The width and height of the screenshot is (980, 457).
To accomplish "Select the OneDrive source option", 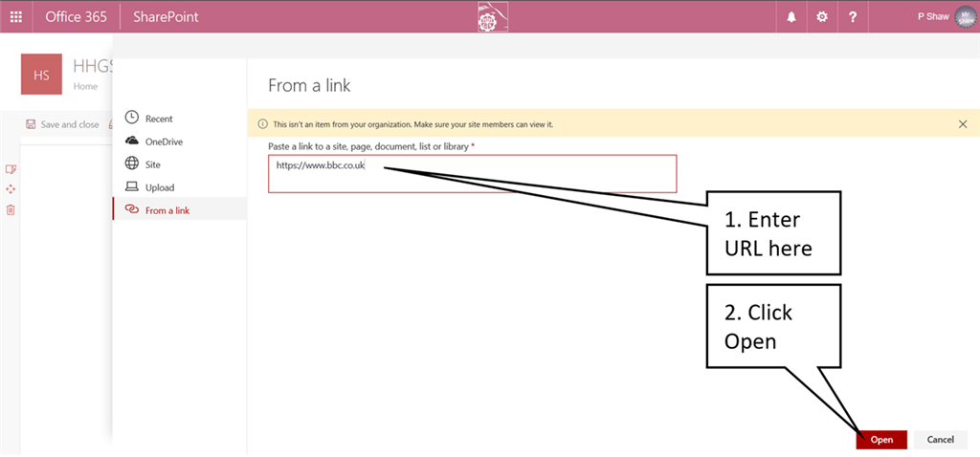I will (179, 141).
